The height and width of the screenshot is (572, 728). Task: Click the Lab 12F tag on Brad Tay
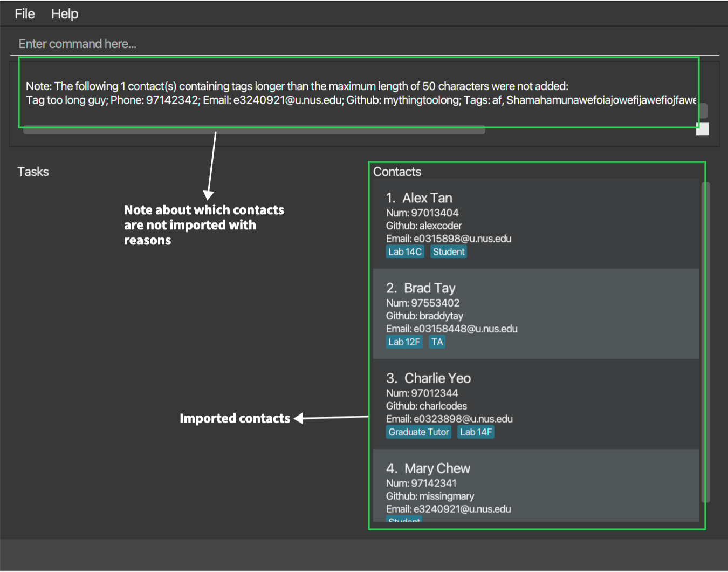coord(404,342)
